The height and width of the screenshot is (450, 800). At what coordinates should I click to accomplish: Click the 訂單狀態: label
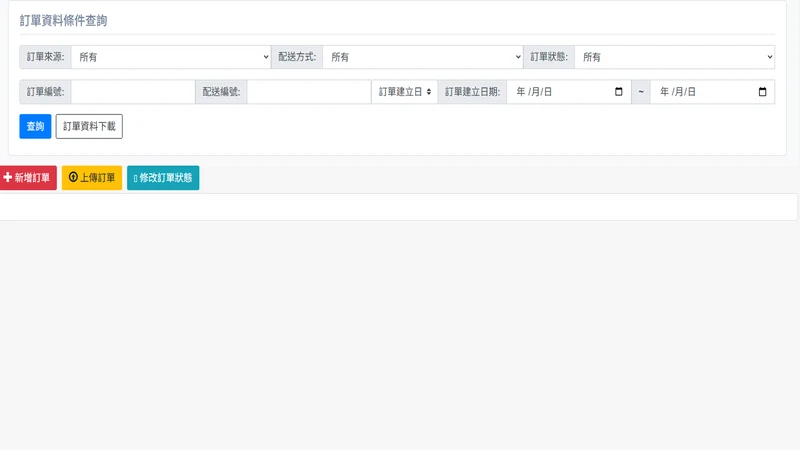(549, 57)
